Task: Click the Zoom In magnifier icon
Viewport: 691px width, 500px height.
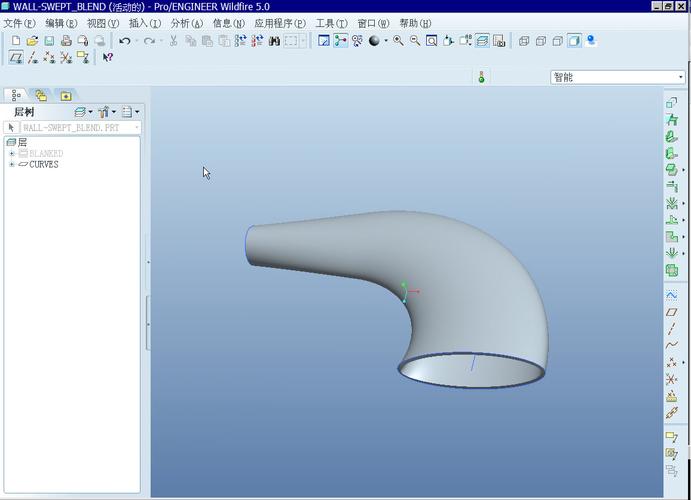Action: point(398,41)
